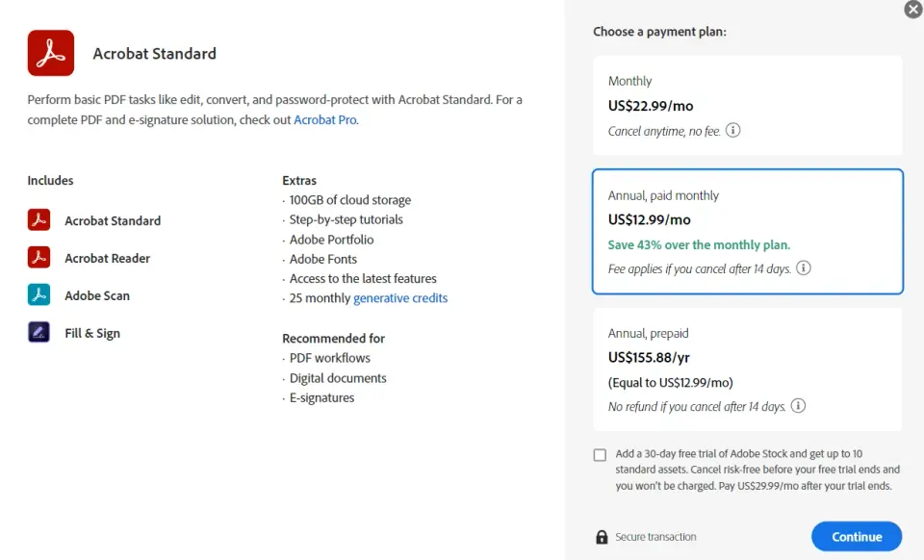Click the Continue button
This screenshot has height=560, width=924.
click(856, 536)
